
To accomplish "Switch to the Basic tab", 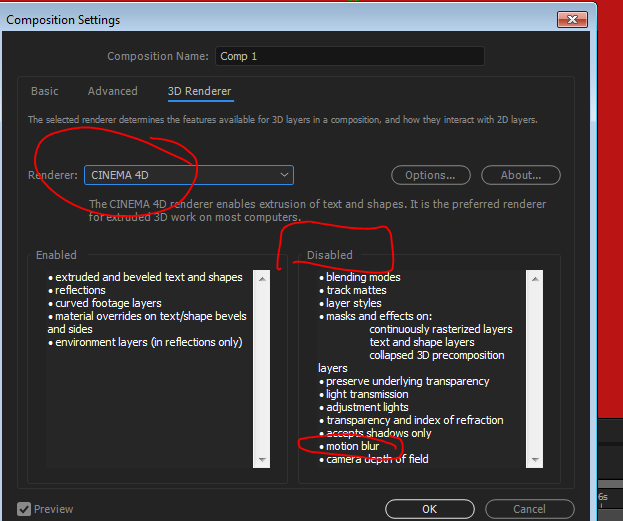I will (44, 91).
